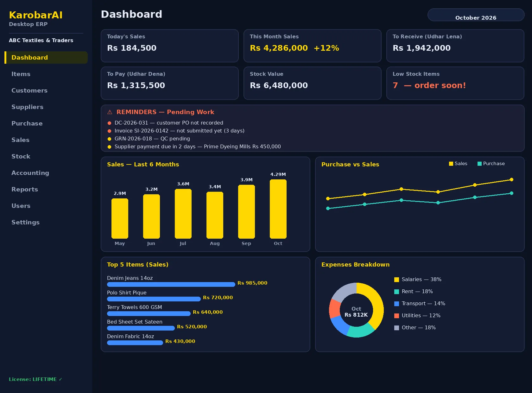532x393 pixels.
Task: Click the DC-2026-031 reminder line
Action: click(165, 123)
